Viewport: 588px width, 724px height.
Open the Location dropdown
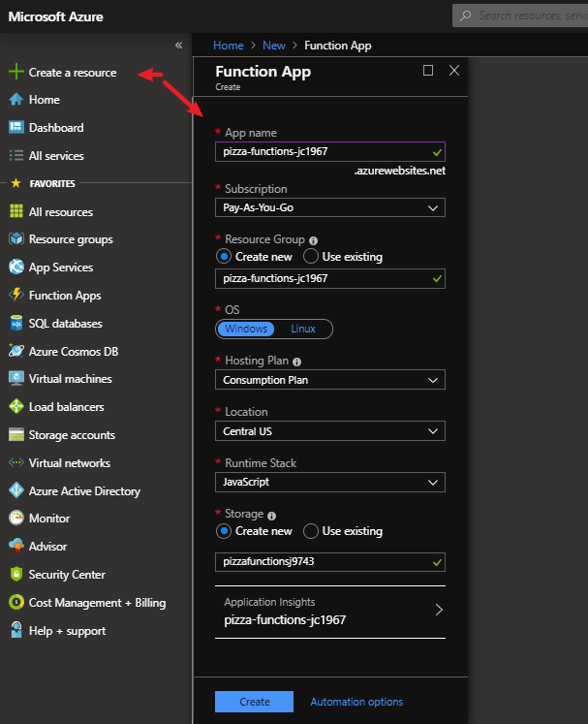click(330, 430)
